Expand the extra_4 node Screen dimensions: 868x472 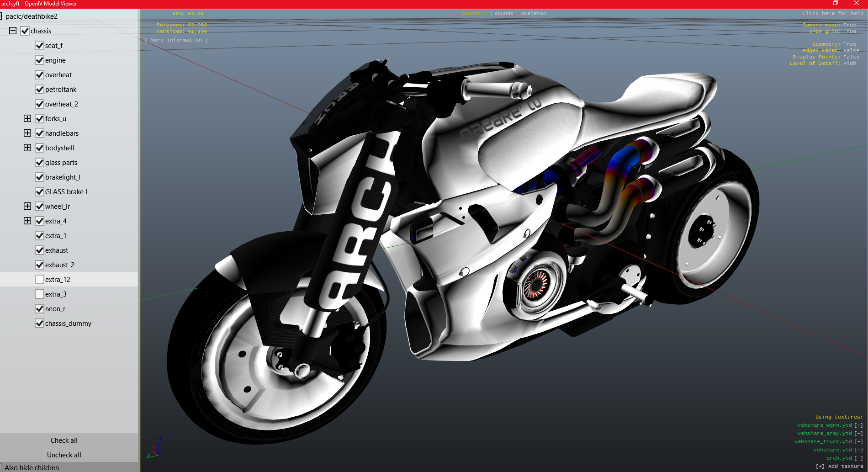point(27,221)
